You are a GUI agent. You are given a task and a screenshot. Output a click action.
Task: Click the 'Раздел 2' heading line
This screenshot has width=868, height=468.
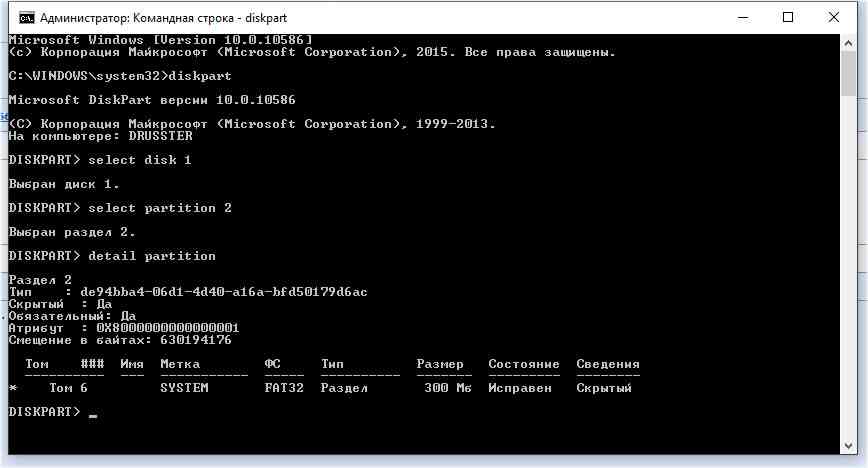point(40,280)
